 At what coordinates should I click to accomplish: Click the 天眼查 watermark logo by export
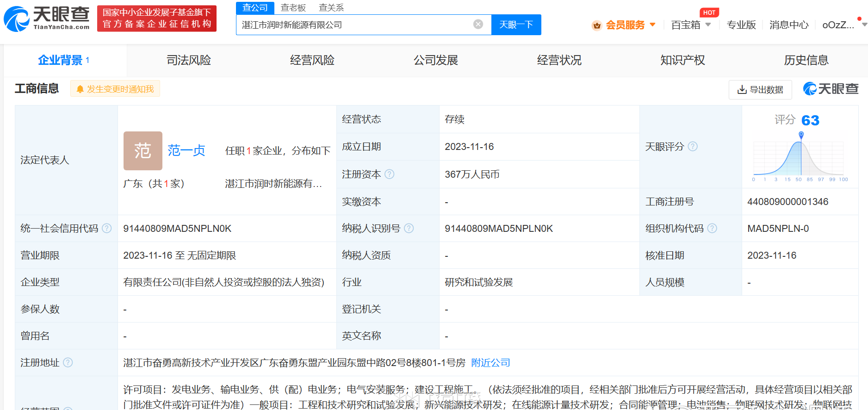pyautogui.click(x=831, y=89)
